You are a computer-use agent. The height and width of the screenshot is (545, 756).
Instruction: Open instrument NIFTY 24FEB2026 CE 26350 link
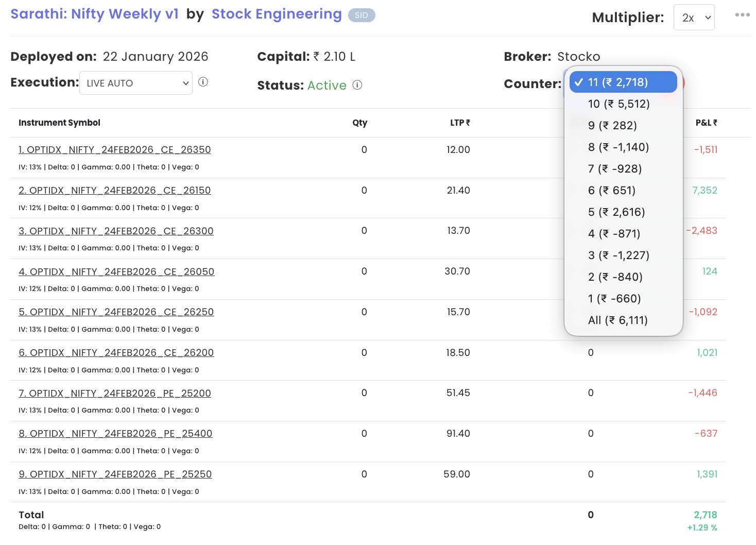point(115,150)
